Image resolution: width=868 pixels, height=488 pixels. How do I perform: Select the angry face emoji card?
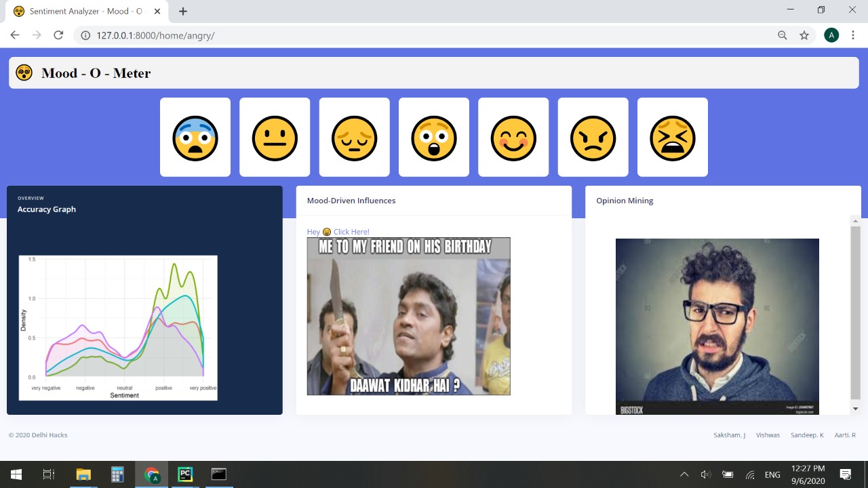(x=593, y=137)
